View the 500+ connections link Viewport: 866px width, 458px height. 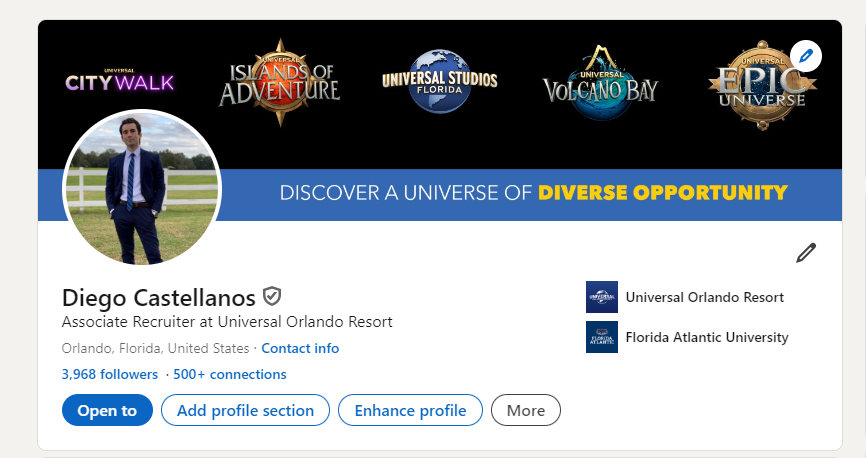(x=230, y=375)
